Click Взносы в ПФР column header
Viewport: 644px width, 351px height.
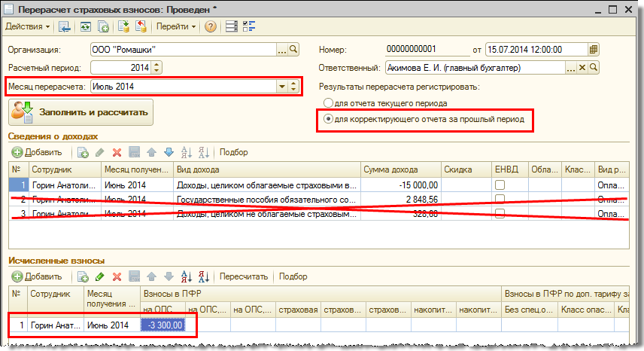point(320,294)
